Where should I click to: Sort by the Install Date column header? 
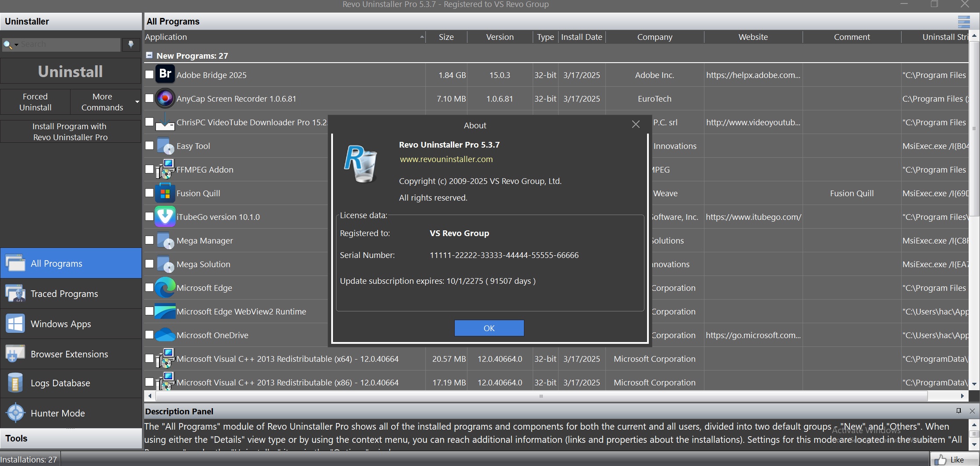(x=582, y=37)
